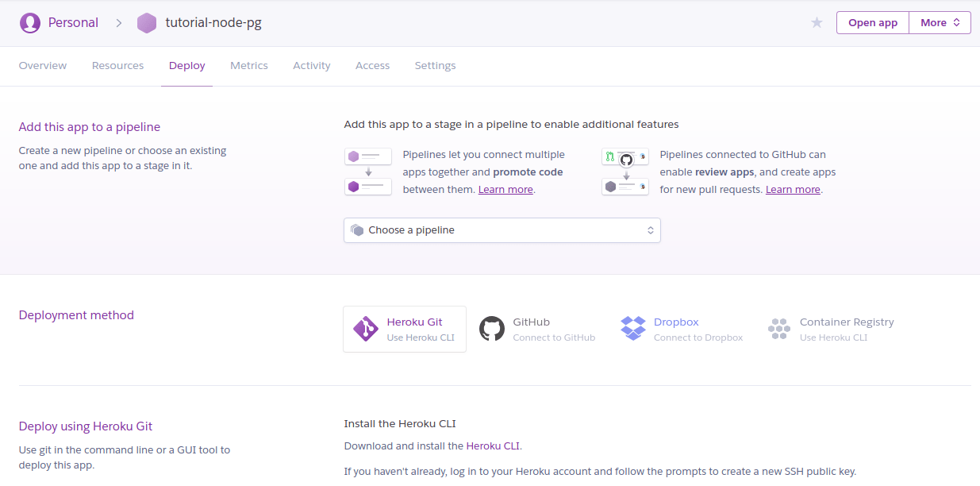Select the Heroku Git deployment method

point(405,329)
